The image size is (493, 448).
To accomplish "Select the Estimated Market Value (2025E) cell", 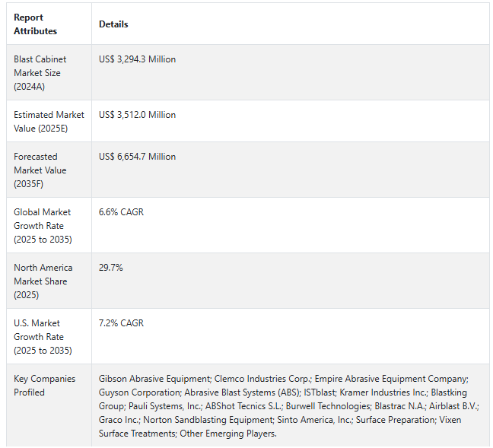I will click(49, 121).
